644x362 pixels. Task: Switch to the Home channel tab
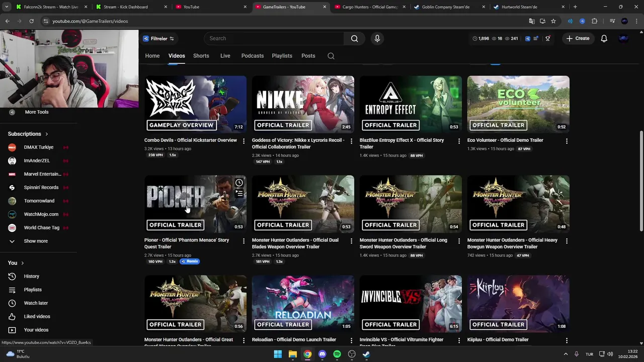click(x=152, y=56)
